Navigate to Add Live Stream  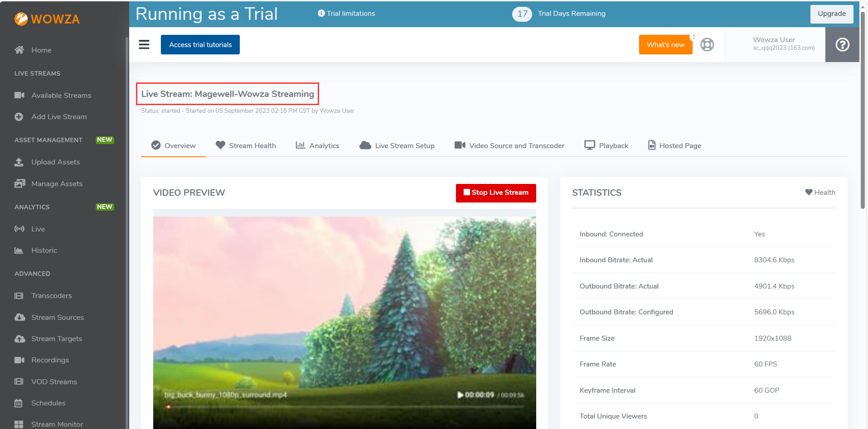59,117
